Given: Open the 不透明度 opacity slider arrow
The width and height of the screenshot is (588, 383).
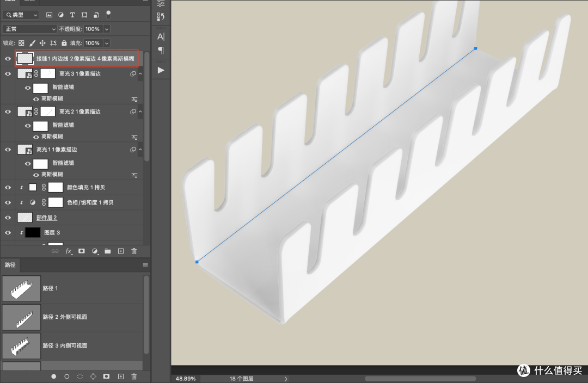Looking at the screenshot, I should coord(107,29).
